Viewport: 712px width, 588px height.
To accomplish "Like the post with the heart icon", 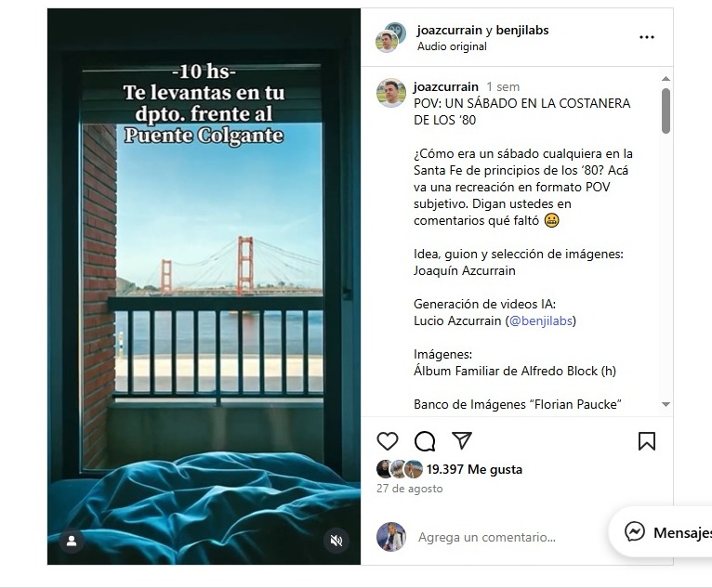I will coord(388,441).
